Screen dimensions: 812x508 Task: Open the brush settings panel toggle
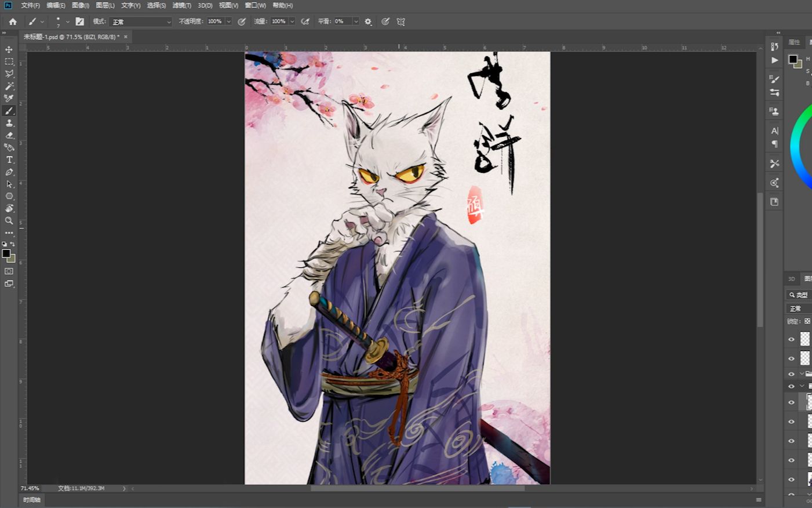tap(80, 21)
